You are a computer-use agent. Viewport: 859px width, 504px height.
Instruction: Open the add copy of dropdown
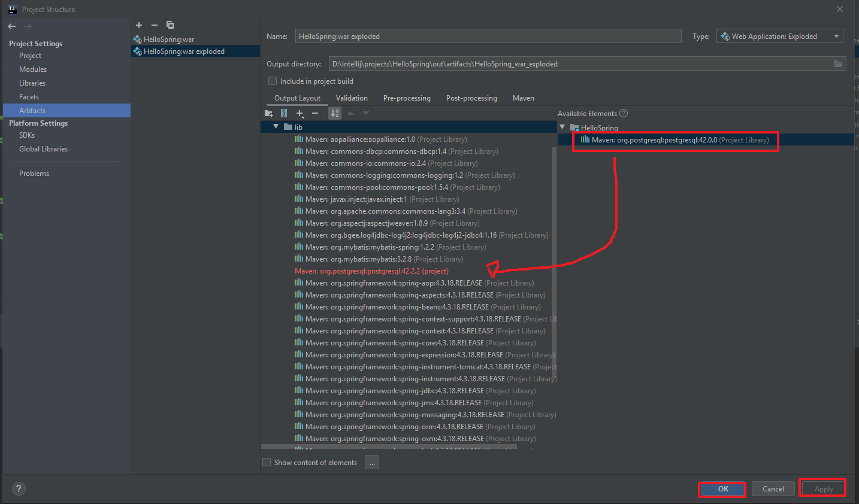[300, 113]
